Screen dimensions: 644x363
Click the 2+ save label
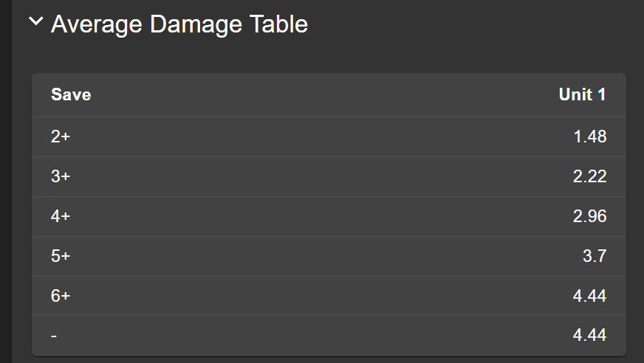click(61, 136)
